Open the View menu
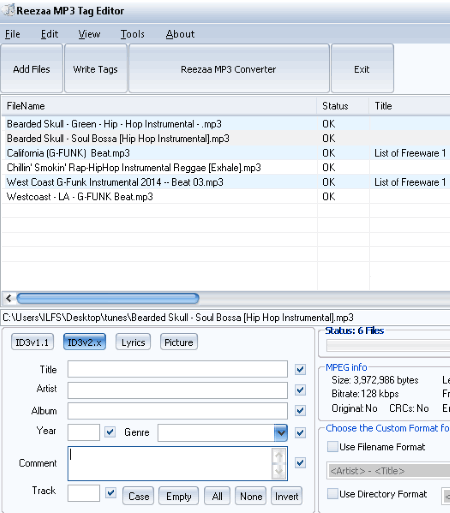This screenshot has width=450, height=513. coord(89,34)
